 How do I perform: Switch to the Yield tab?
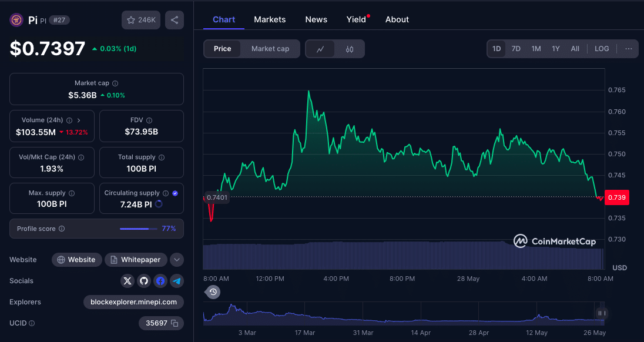click(356, 19)
